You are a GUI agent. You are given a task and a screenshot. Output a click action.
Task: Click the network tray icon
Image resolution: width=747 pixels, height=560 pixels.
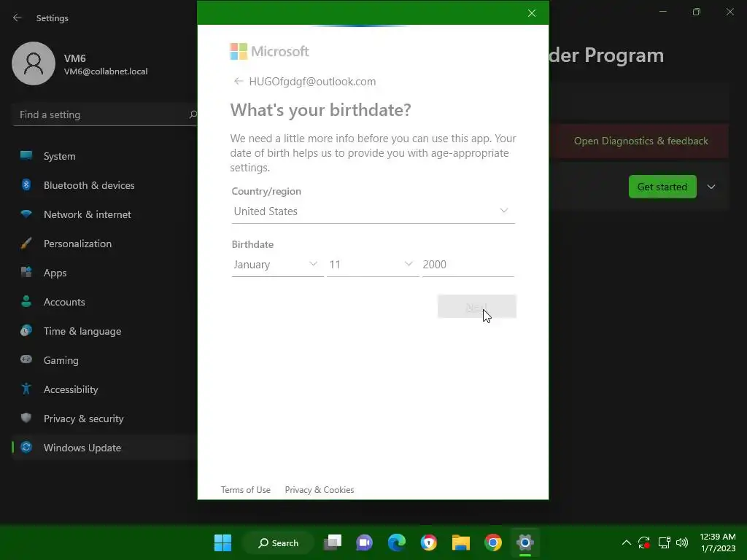click(664, 542)
